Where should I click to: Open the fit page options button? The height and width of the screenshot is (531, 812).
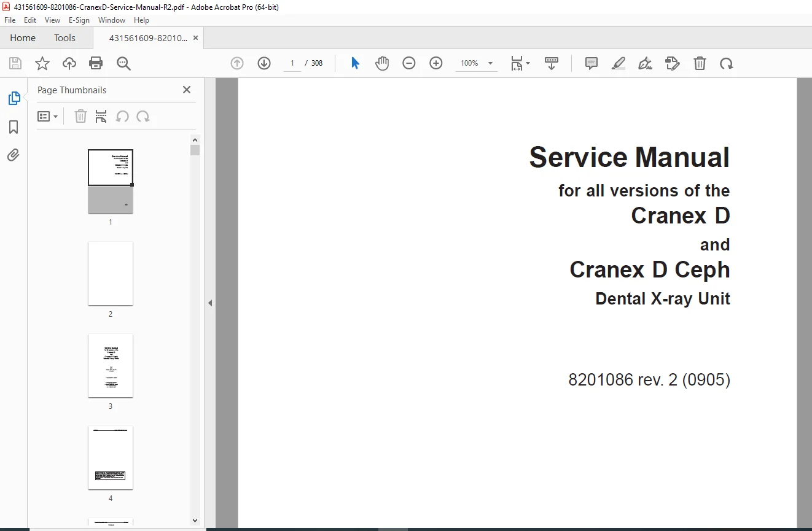tap(520, 63)
